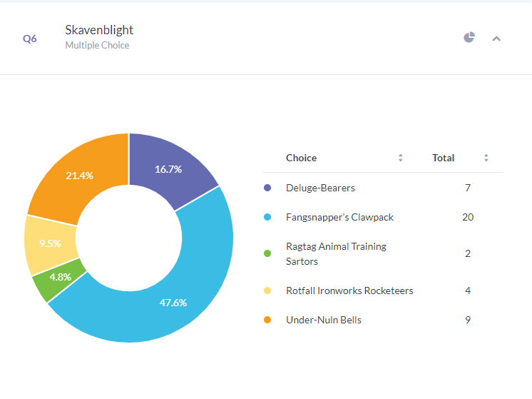Click the pie chart view icon
Viewport: 532px width, 399px height.
coord(469,38)
